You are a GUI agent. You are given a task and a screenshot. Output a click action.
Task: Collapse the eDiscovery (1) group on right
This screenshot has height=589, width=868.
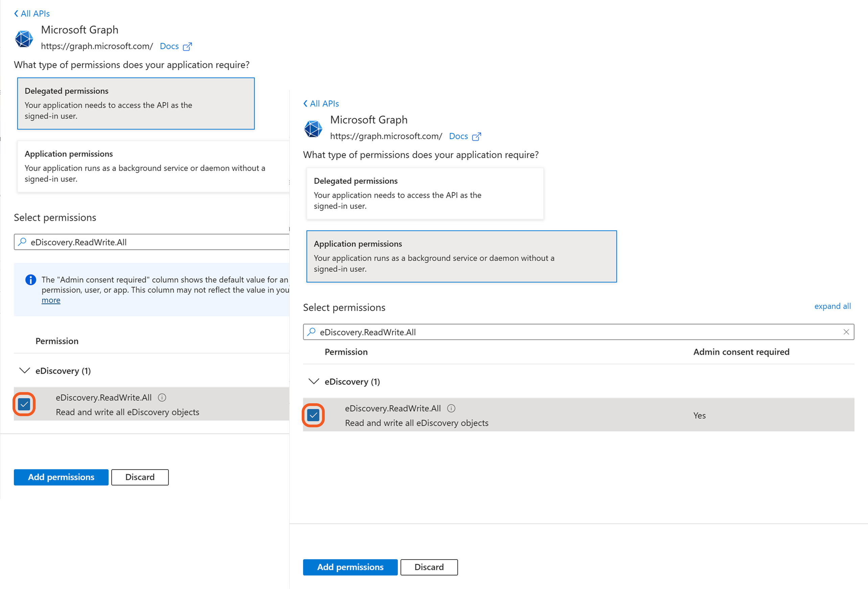314,381
